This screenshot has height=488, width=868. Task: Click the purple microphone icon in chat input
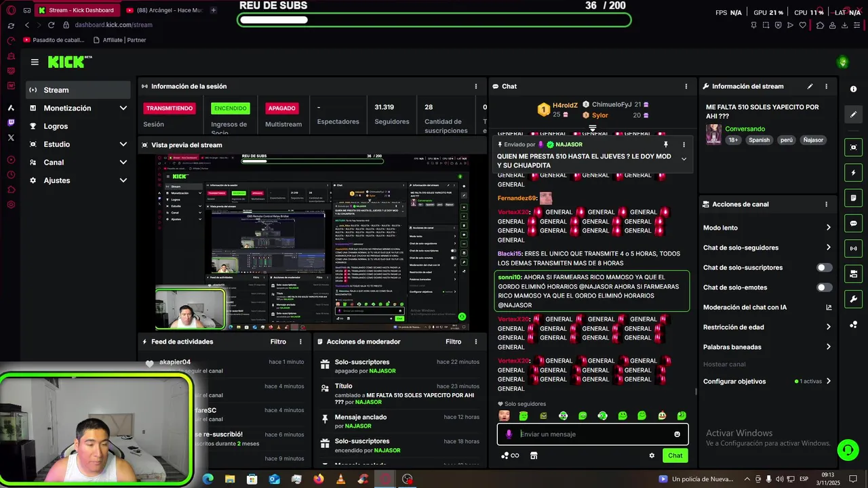click(x=509, y=434)
